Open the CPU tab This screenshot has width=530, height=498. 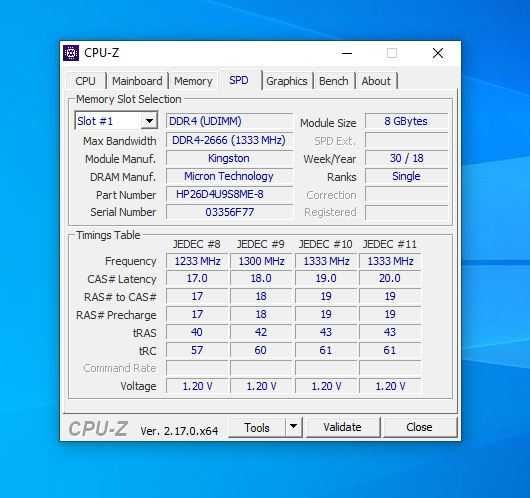(86, 81)
